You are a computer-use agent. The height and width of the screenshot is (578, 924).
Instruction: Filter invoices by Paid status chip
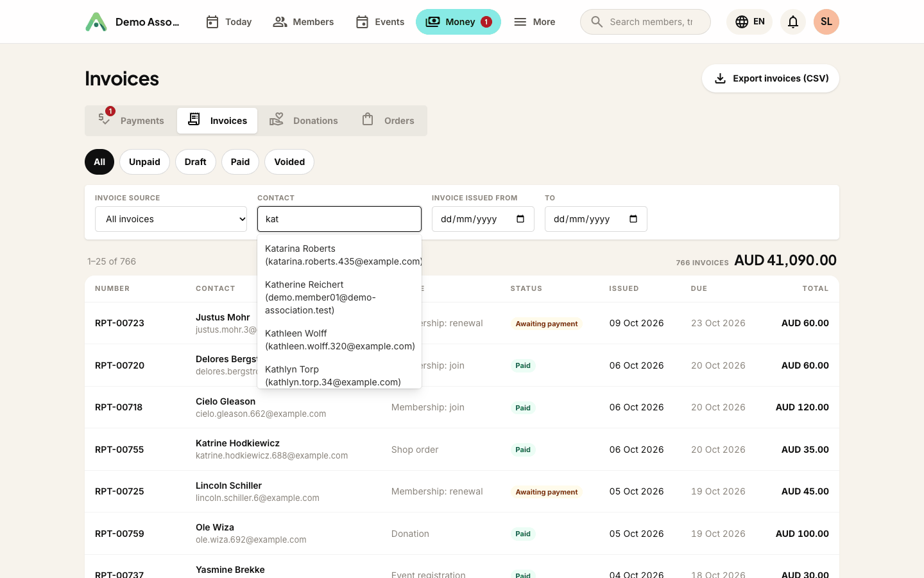(x=240, y=162)
